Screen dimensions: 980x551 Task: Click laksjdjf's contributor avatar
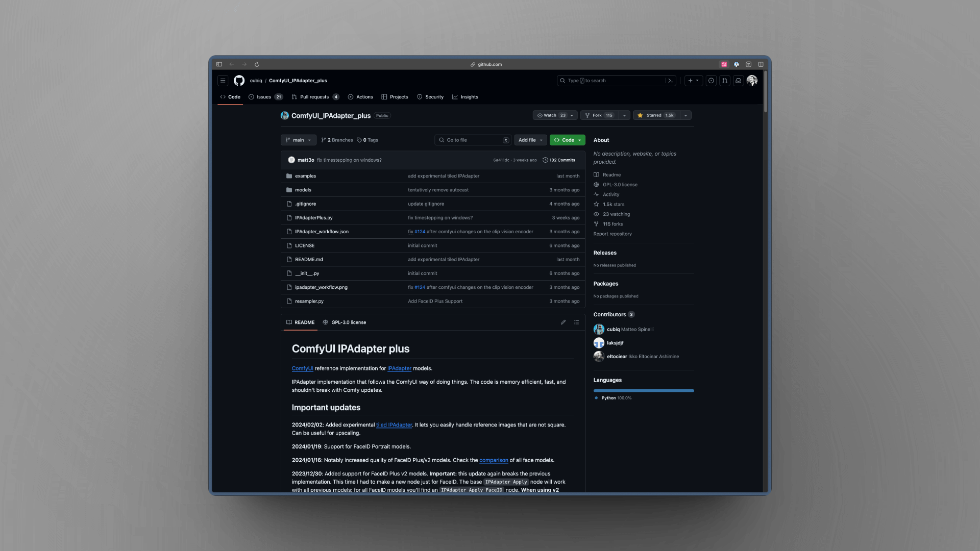599,343
